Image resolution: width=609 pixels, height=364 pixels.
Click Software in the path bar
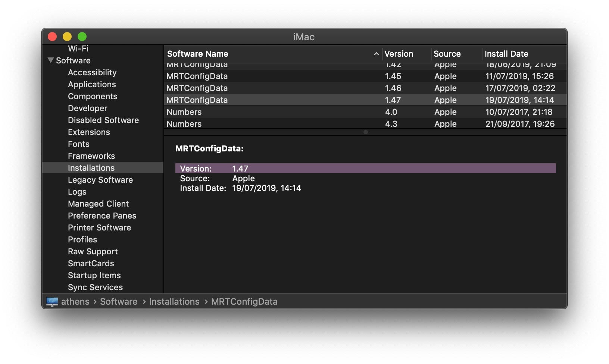[119, 301]
